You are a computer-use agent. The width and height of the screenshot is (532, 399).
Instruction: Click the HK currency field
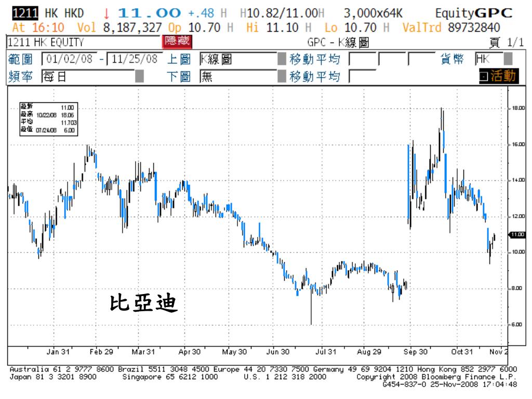point(489,59)
